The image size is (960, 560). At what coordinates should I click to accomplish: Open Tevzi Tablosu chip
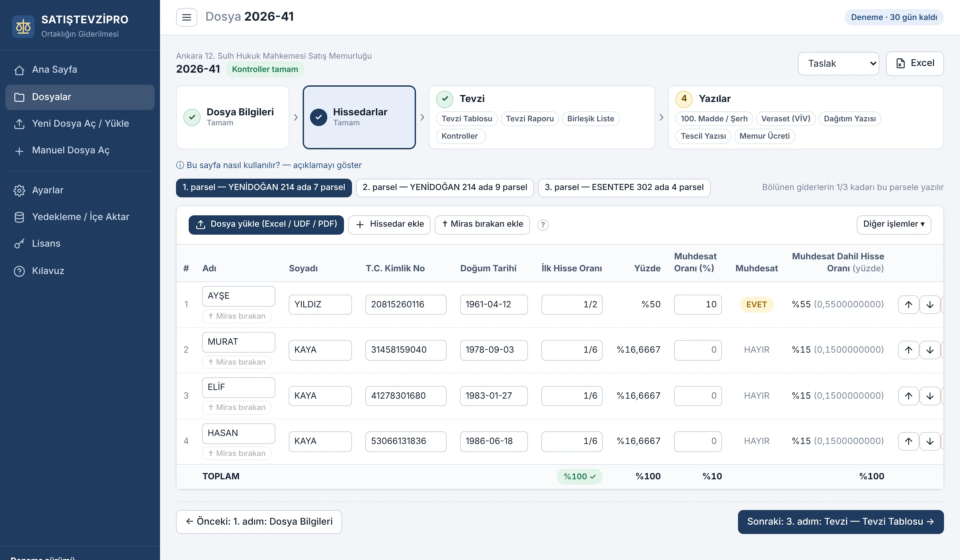[467, 118]
